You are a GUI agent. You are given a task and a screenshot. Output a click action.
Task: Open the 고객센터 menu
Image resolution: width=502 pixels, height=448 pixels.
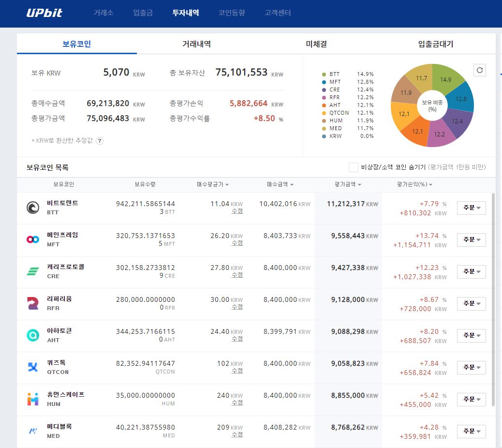pos(277,13)
